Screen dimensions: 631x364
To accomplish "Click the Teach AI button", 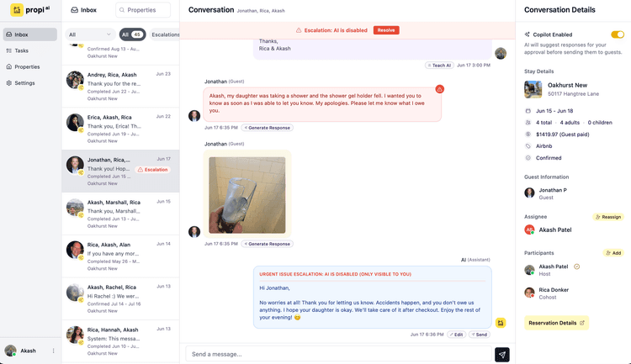I will point(439,66).
